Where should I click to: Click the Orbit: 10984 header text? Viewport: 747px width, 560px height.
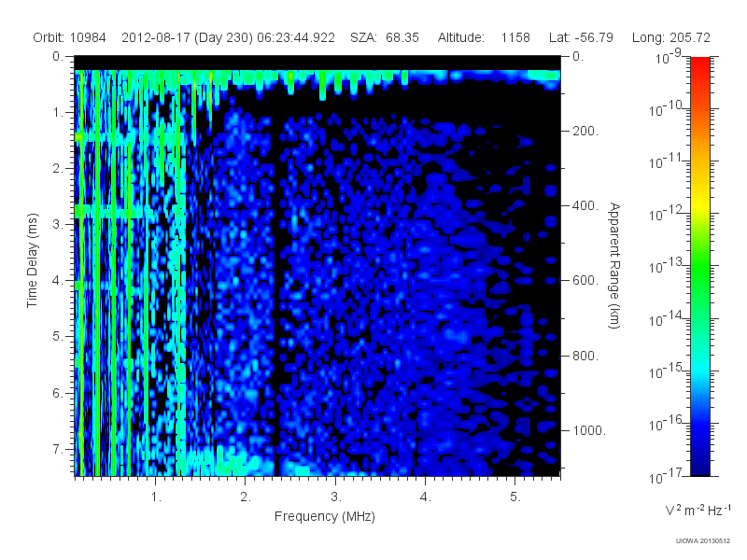(x=69, y=37)
